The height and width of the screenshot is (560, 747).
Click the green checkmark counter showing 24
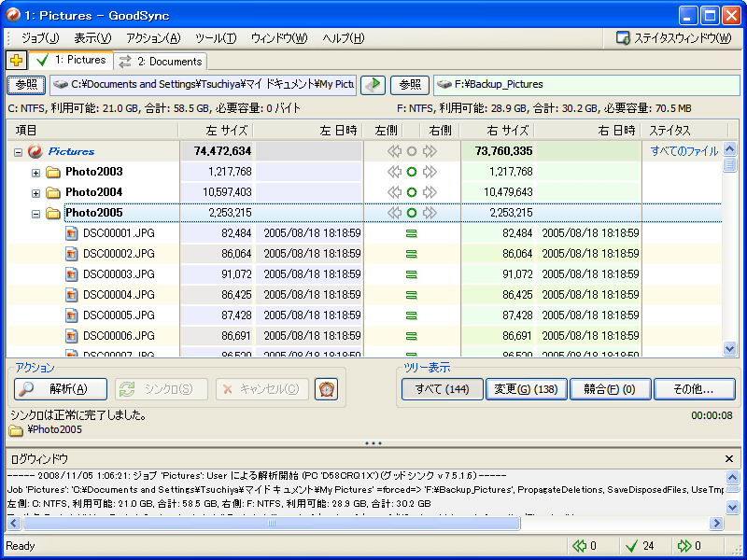pyautogui.click(x=641, y=546)
